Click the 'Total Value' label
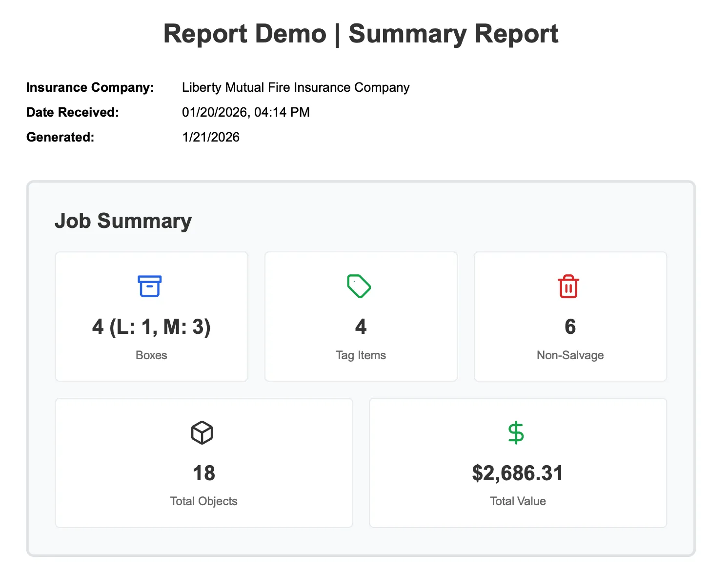The height and width of the screenshot is (572, 728). click(518, 501)
